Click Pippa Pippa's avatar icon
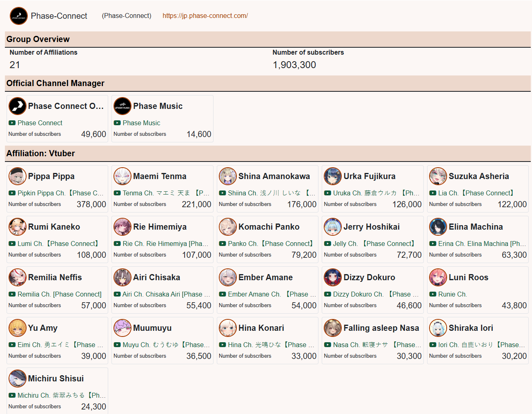 coord(18,176)
